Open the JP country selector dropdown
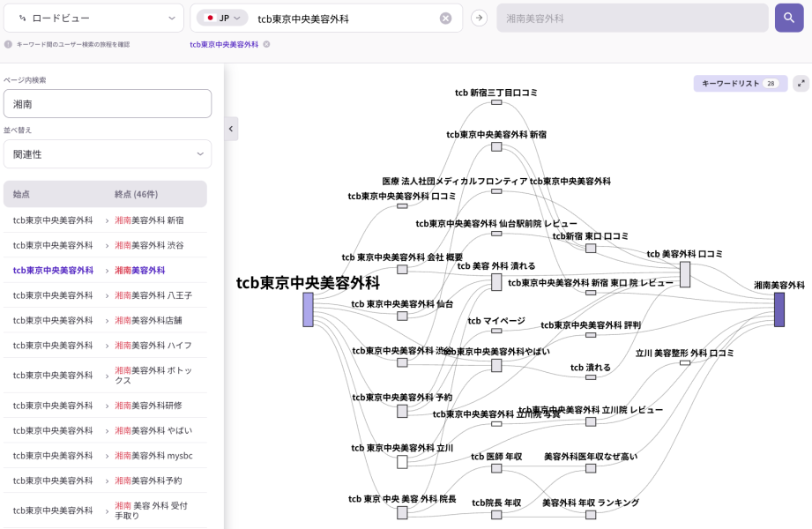The height and width of the screenshot is (529, 812). pyautogui.click(x=221, y=17)
